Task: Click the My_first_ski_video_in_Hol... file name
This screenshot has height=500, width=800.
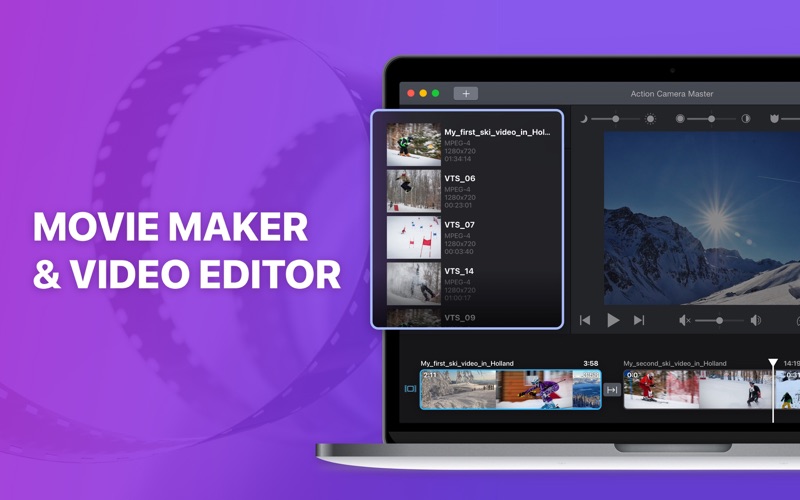Action: pyautogui.click(x=497, y=132)
